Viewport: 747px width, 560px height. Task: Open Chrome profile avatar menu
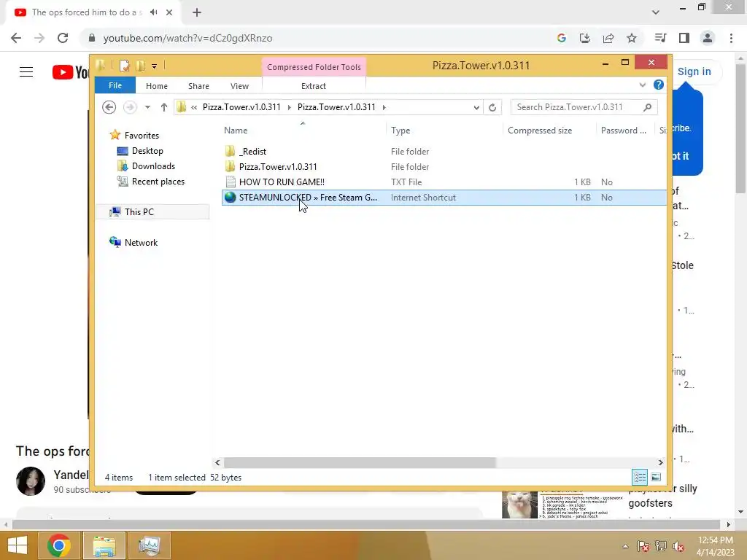[x=708, y=38]
